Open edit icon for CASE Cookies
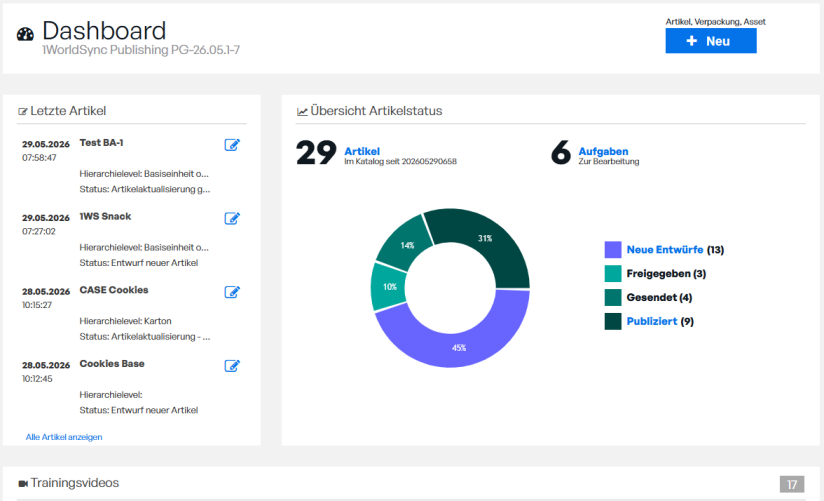 pos(232,292)
